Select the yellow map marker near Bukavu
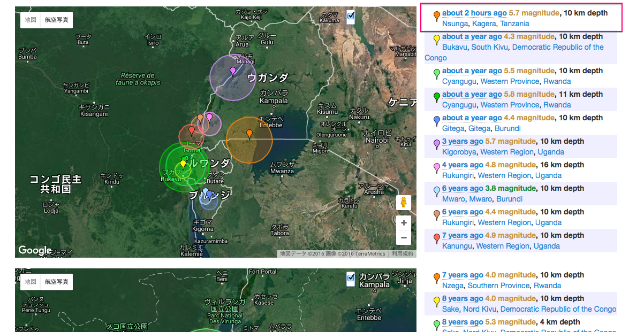The image size is (644, 332). coord(183,165)
